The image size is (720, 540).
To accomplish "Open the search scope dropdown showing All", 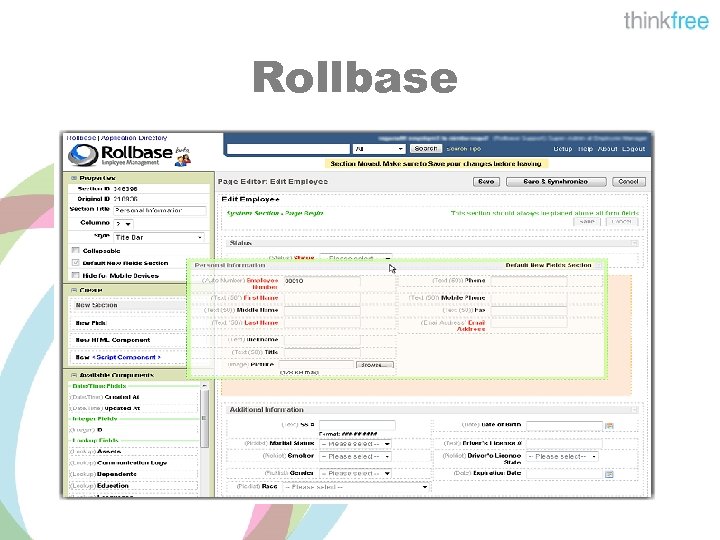I will click(x=379, y=149).
